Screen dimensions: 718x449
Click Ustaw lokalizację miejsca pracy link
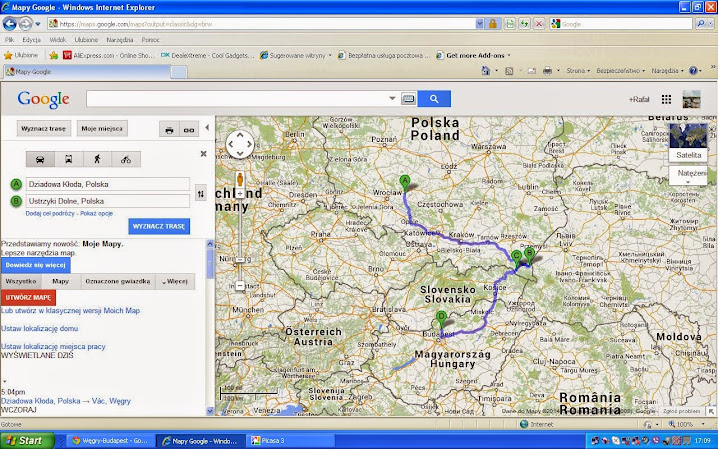click(x=53, y=346)
